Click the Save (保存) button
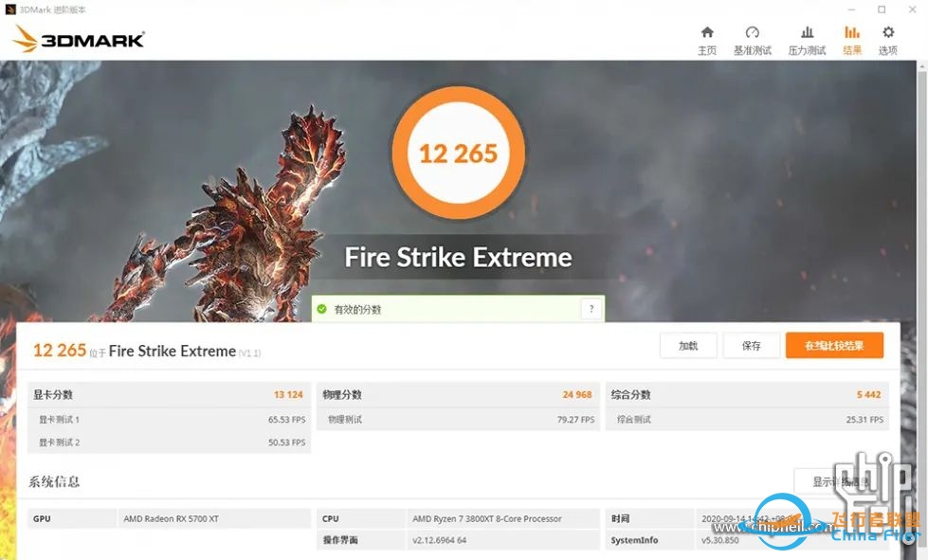Viewport: 928px width, 560px height. pos(751,345)
